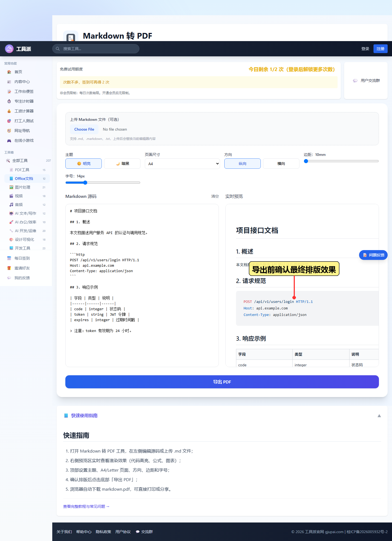Open 网址导航 compass icon

click(x=9, y=131)
